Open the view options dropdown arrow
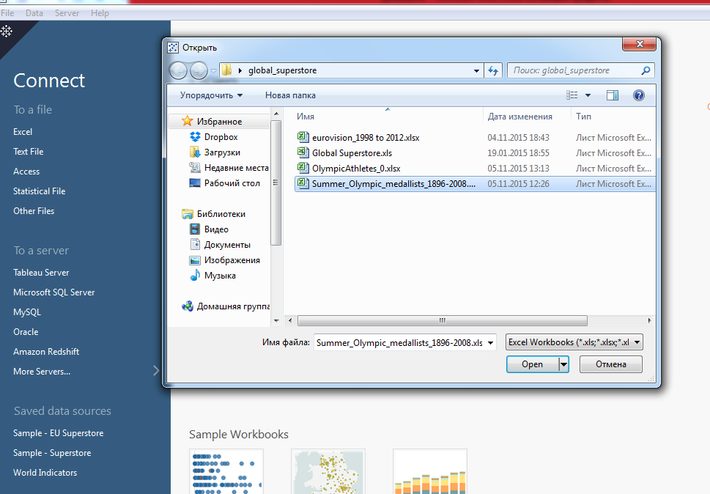 [588, 95]
